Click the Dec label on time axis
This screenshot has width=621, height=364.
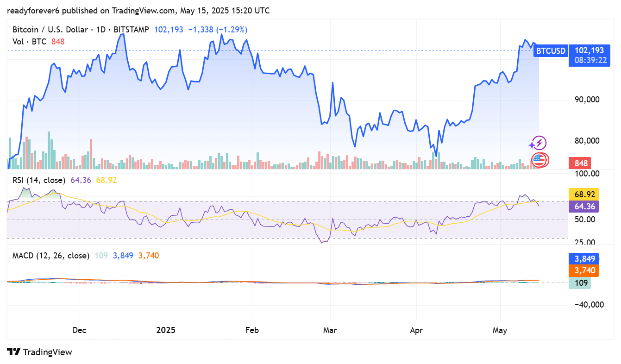pos(80,330)
